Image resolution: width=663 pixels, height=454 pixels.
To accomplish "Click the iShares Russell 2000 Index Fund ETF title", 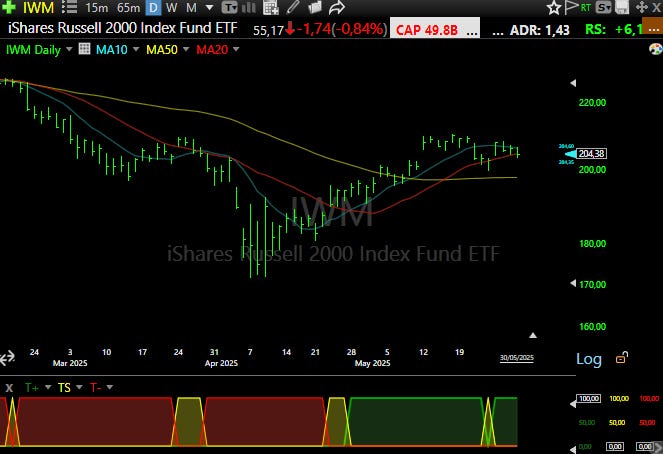I will 123,28.
